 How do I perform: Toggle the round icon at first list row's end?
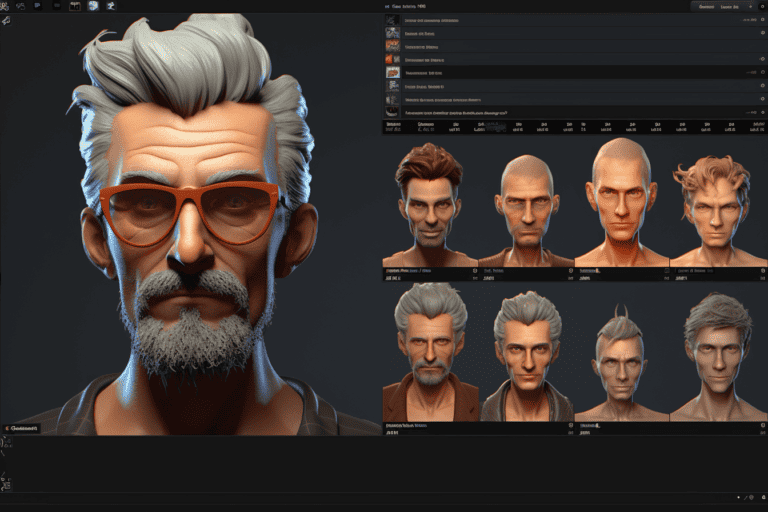(x=763, y=20)
